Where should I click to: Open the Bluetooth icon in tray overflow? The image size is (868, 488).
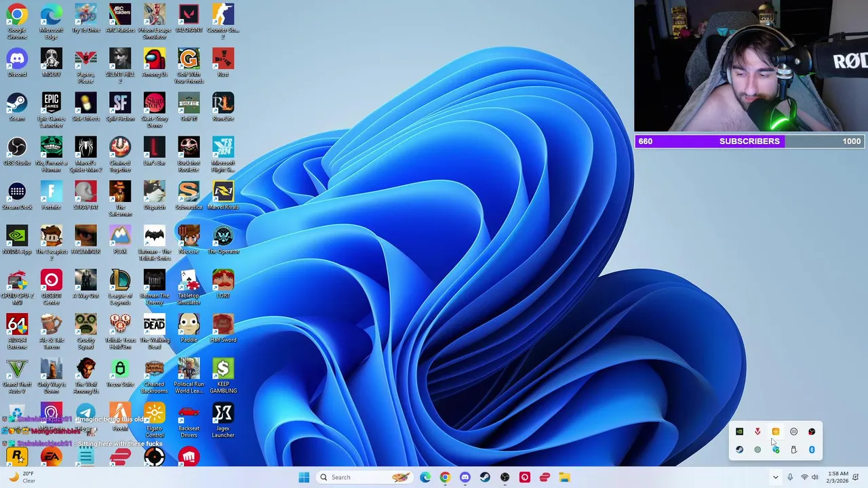812,449
